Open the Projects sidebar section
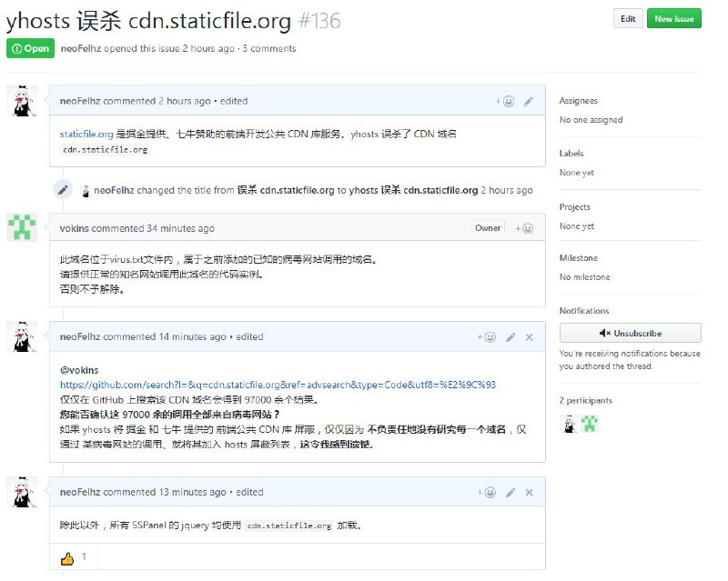 coord(575,207)
